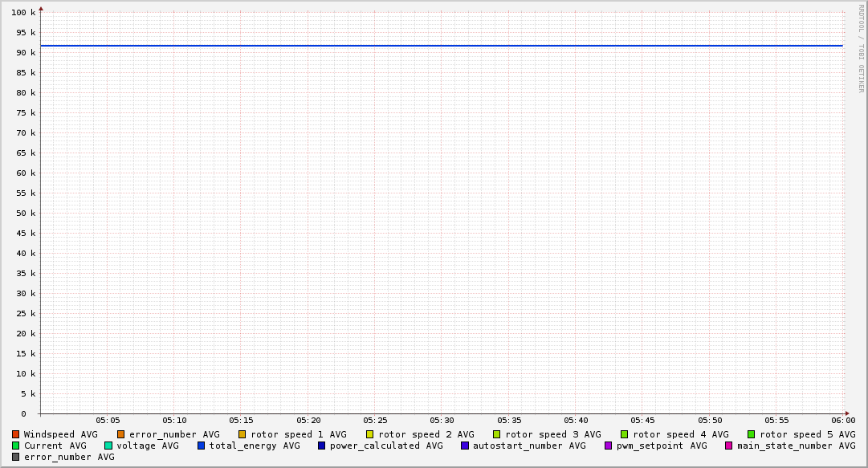Click the blue total_energy data line
Viewport: 868px width, 468px height.
point(442,46)
